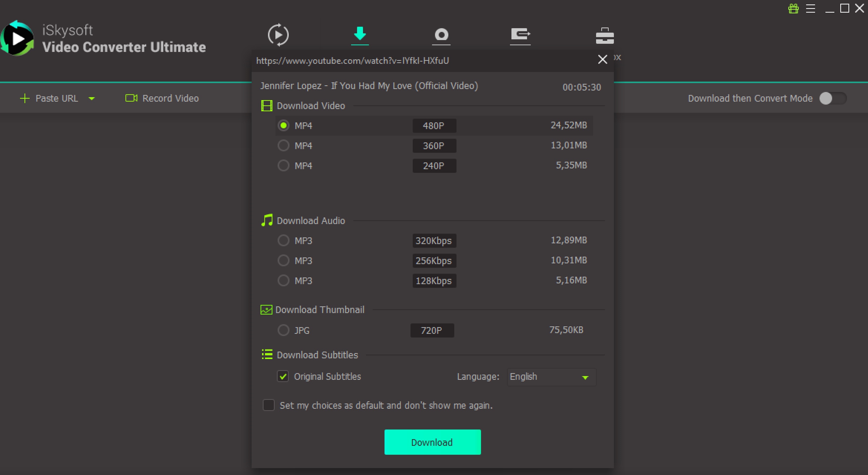Click the Download Thumbnail section heading
This screenshot has width=868, height=475.
tap(320, 310)
